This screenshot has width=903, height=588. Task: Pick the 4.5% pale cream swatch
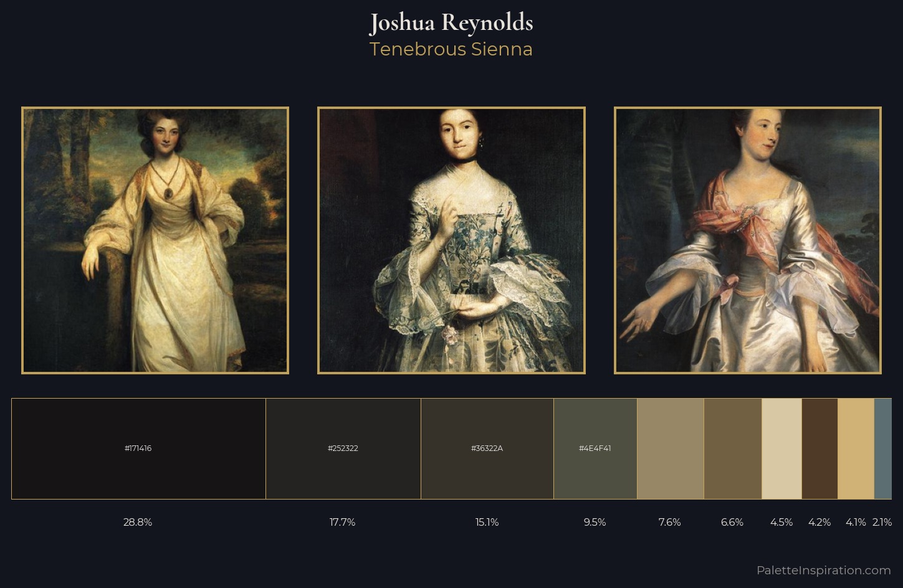pos(781,448)
